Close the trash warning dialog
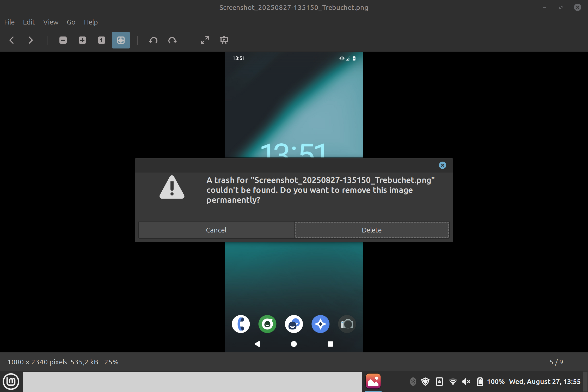The height and width of the screenshot is (392, 588). coord(442,165)
